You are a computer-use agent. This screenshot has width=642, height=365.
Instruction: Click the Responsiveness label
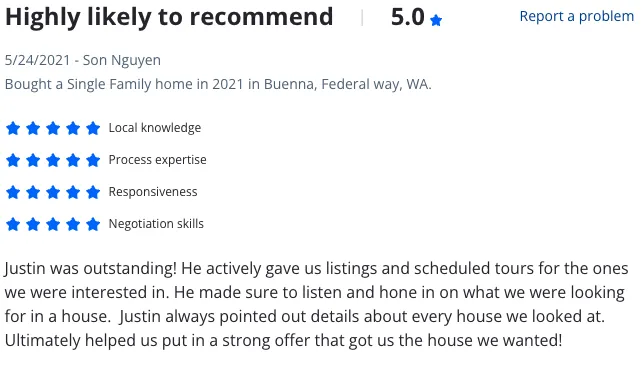point(153,192)
